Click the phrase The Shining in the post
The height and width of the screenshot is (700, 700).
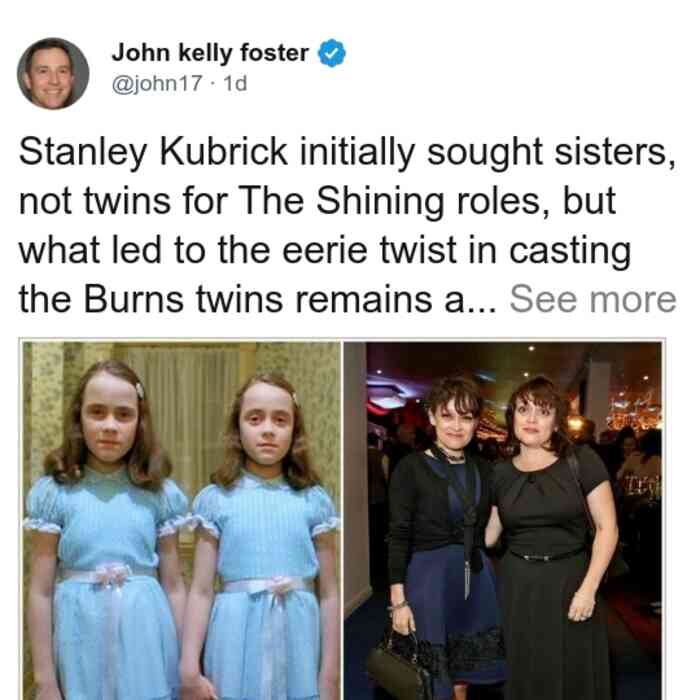[342, 201]
